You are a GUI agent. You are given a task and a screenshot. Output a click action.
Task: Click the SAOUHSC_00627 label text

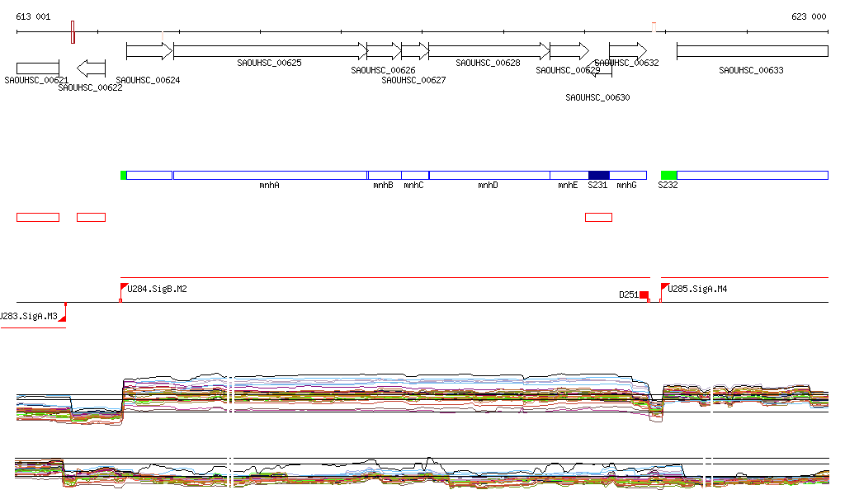coord(414,80)
